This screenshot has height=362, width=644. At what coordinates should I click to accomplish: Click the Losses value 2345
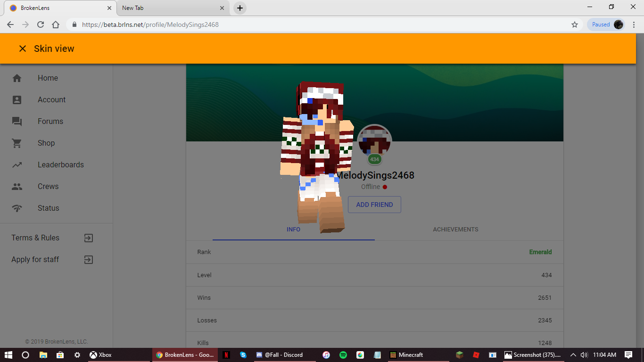[545, 321]
